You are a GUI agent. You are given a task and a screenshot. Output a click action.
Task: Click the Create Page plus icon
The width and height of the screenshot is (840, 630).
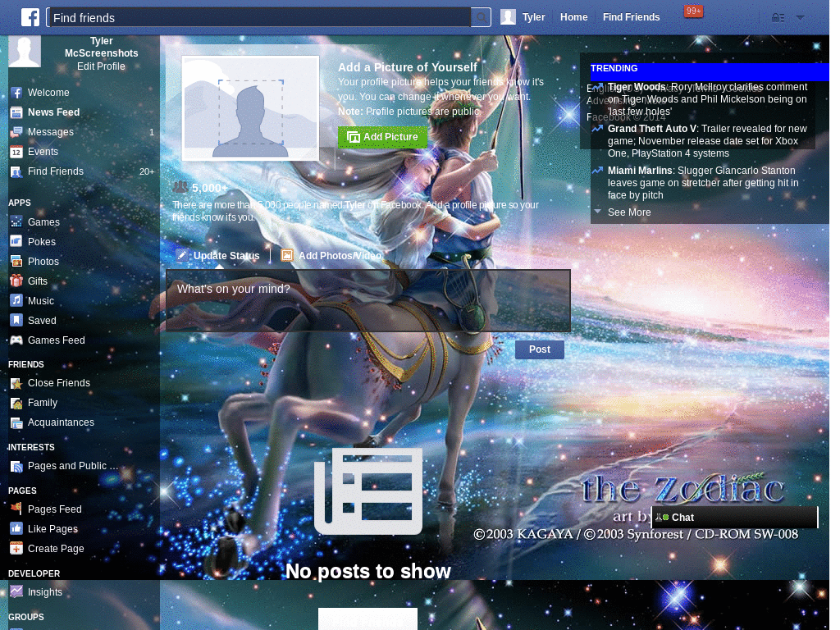pos(16,549)
